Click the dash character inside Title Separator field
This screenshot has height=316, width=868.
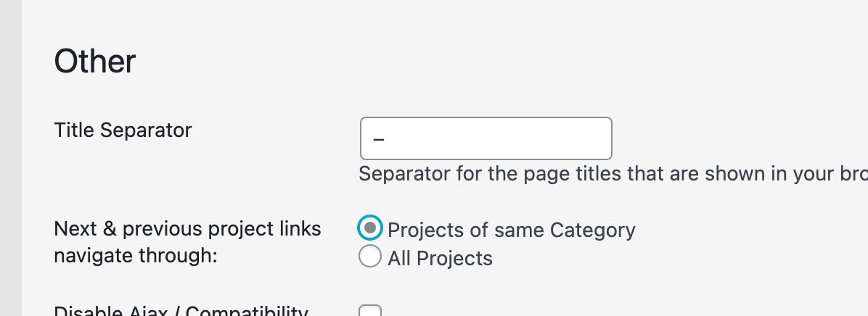click(377, 138)
